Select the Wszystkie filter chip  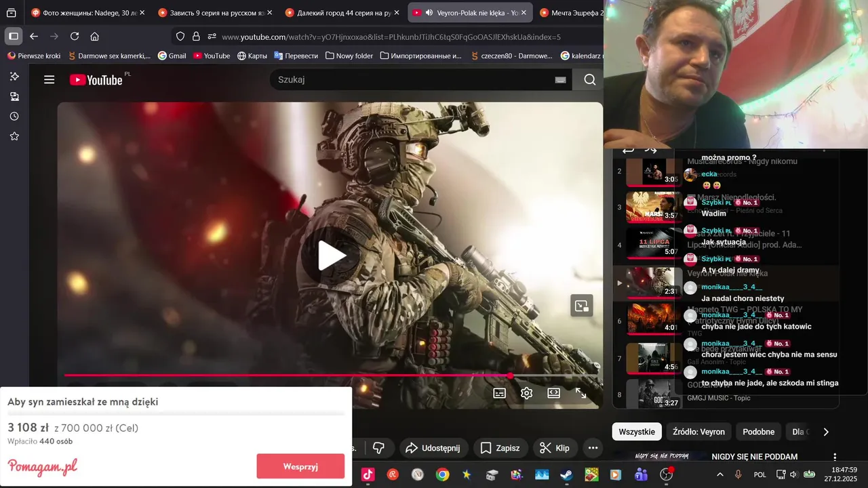pyautogui.click(x=637, y=432)
